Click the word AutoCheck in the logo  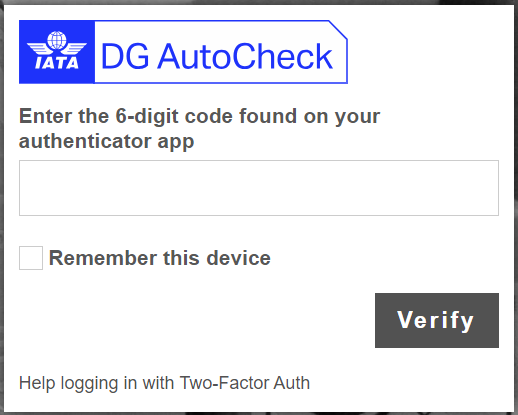pos(245,56)
